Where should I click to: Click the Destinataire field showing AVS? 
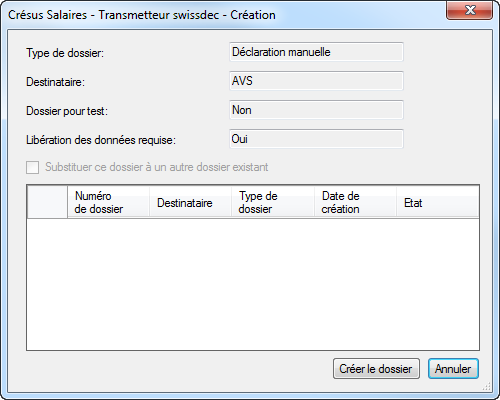[316, 81]
